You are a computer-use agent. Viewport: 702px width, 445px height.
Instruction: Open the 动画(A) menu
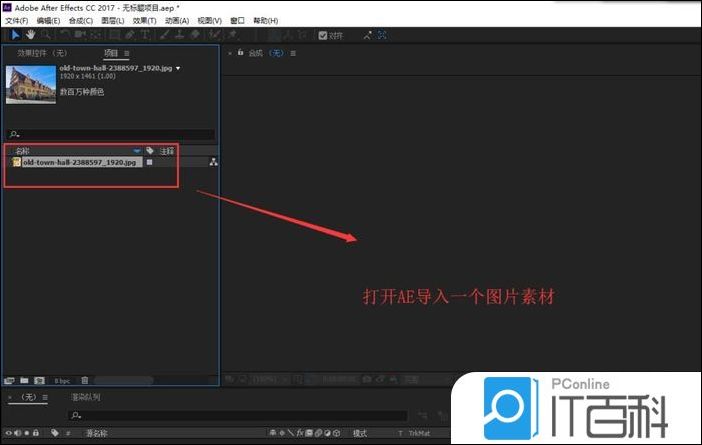(x=177, y=21)
